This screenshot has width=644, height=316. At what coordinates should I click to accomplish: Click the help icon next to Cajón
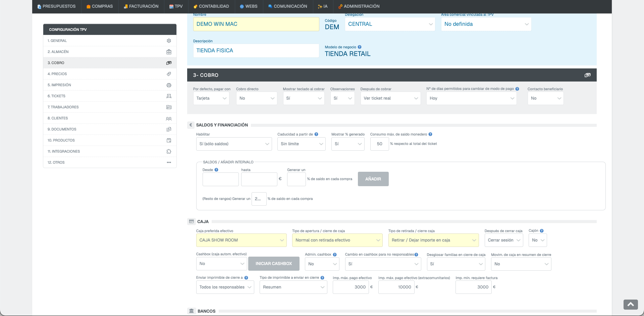pyautogui.click(x=542, y=231)
